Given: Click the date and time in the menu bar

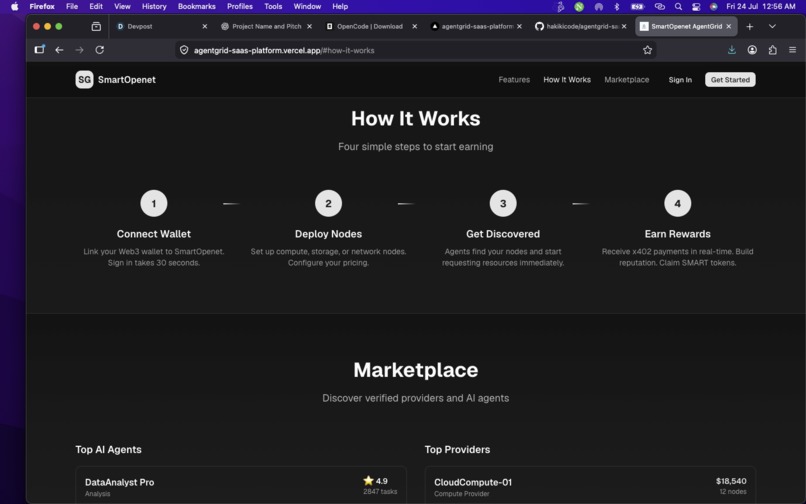Looking at the screenshot, I should pyautogui.click(x=761, y=7).
